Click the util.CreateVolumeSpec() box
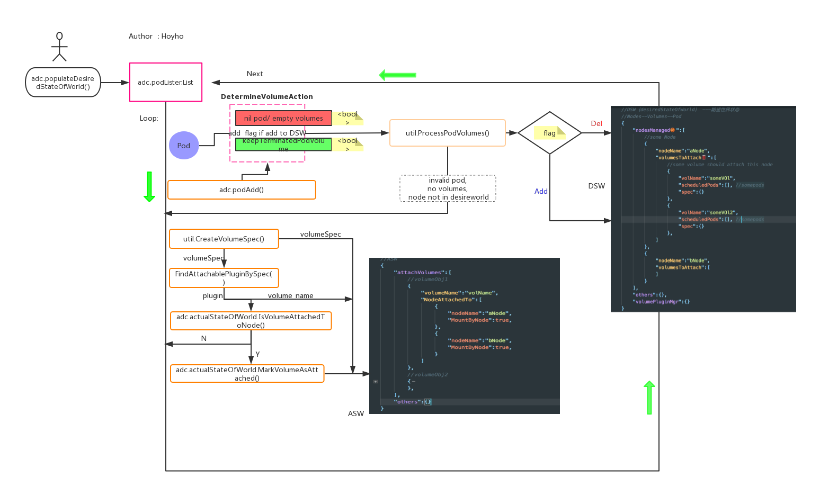This screenshot has height=504, width=829. pyautogui.click(x=224, y=239)
